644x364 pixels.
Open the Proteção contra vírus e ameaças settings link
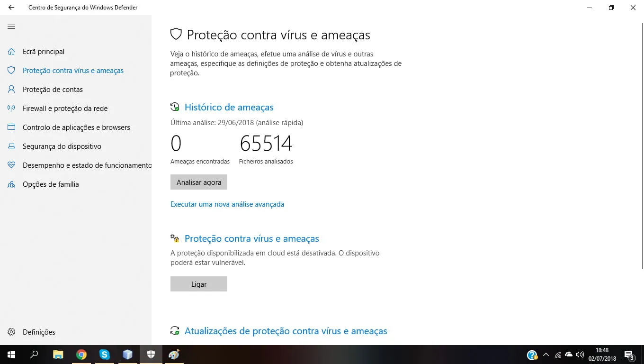[x=252, y=238]
